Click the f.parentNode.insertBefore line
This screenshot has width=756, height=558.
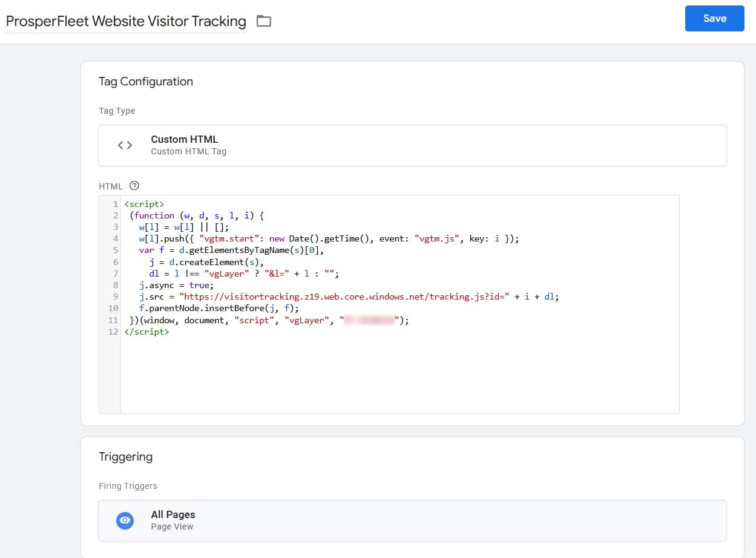219,309
